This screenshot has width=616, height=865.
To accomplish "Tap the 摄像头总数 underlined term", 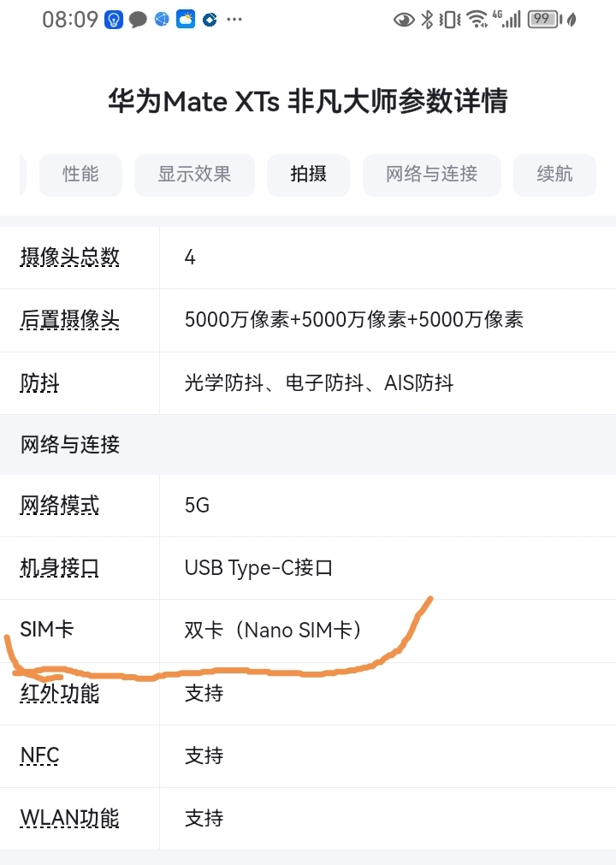I will click(70, 257).
